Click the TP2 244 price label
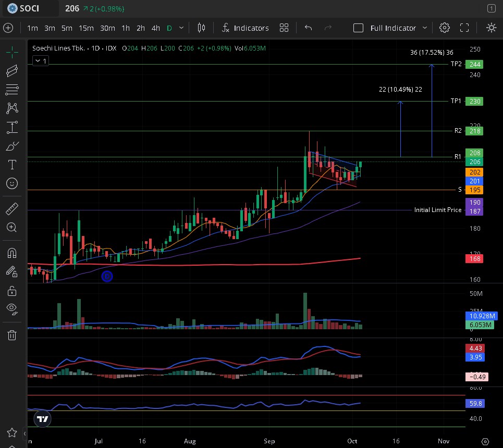The width and height of the screenshot is (503, 448). click(x=474, y=65)
